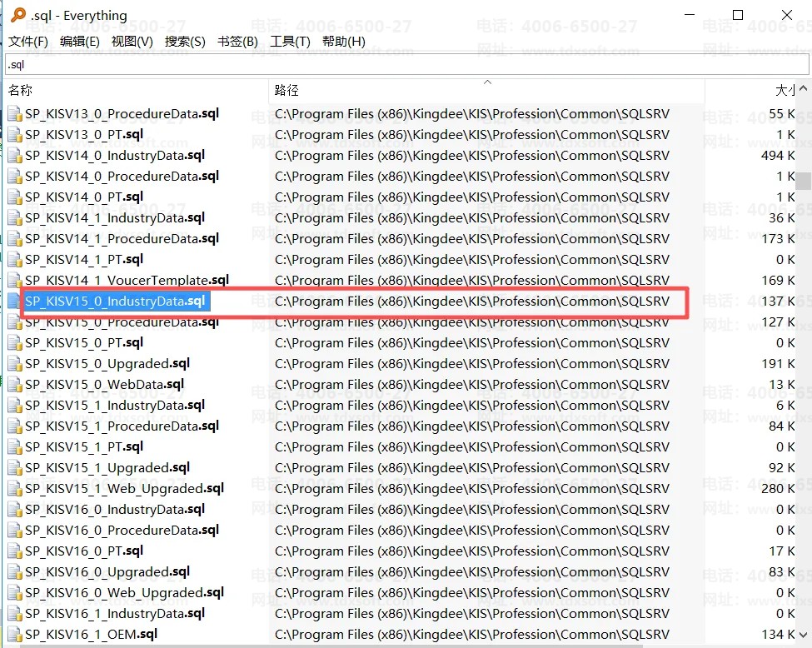
Task: Click file icon of SP_KISV16_0_PT.sql
Action: tap(15, 551)
